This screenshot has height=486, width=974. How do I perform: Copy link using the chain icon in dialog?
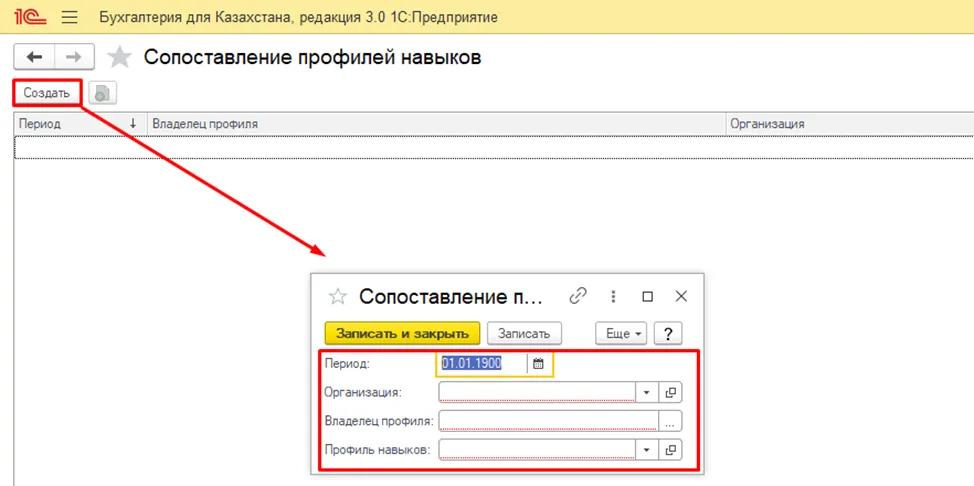click(x=578, y=296)
